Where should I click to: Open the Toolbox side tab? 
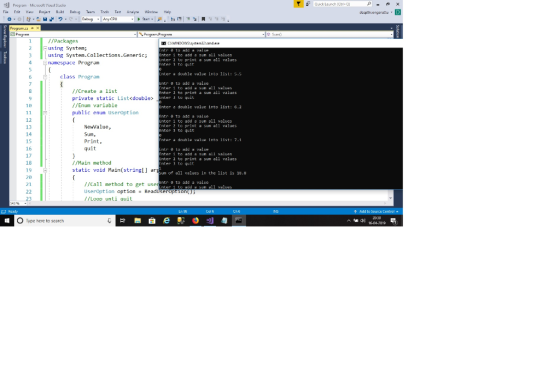5,58
